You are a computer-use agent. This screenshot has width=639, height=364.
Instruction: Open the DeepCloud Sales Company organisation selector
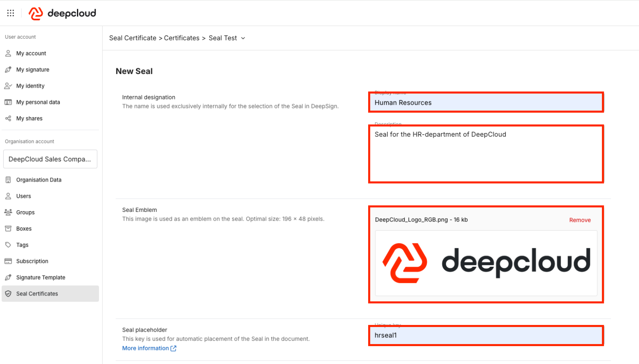[x=50, y=159]
